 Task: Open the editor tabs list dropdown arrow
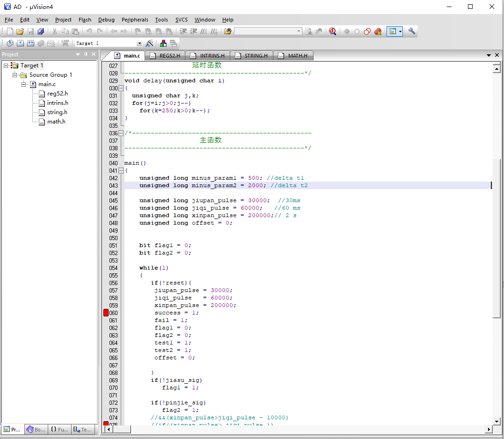(489, 55)
